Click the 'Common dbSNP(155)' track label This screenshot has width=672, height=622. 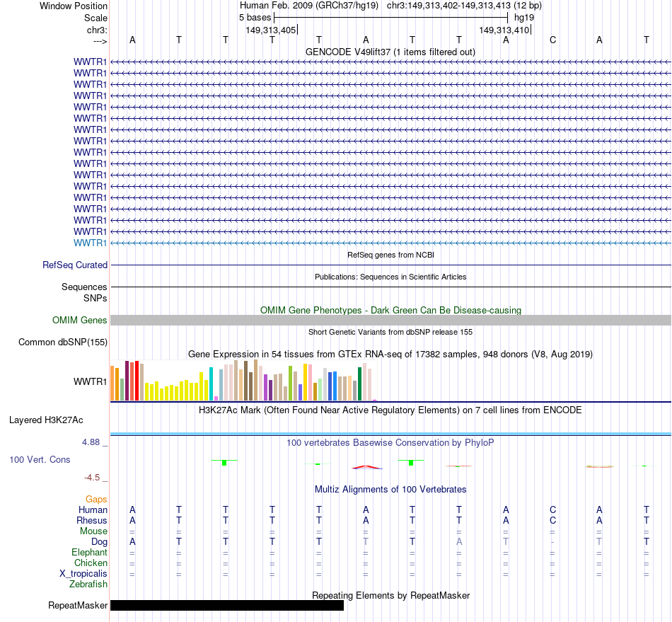tap(63, 342)
